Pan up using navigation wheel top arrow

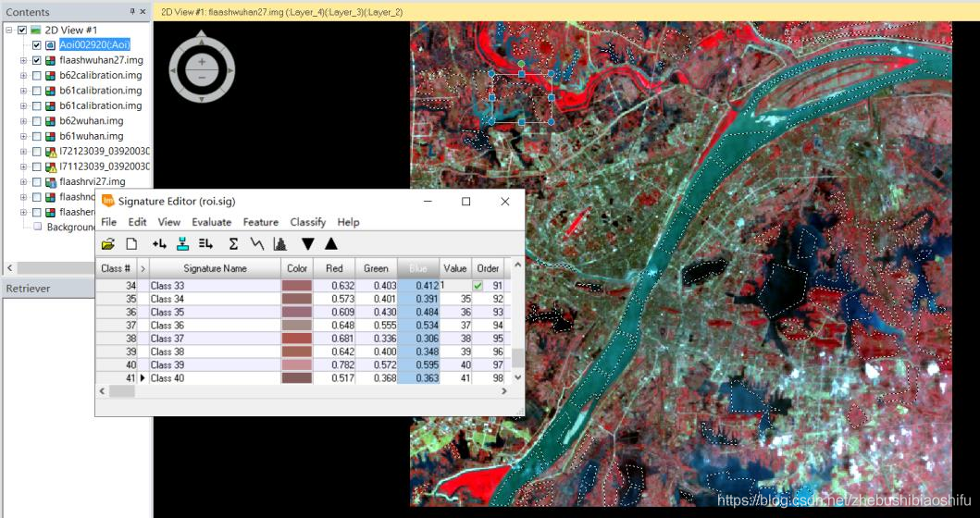(x=201, y=42)
